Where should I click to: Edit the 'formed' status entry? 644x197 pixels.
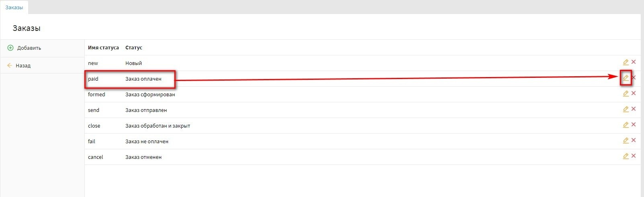pos(626,93)
